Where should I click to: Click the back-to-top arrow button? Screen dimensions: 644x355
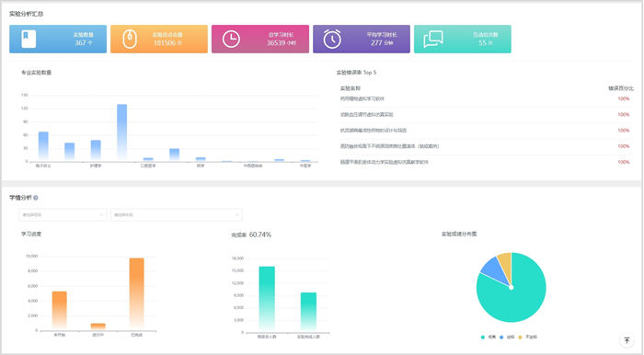coord(627,340)
